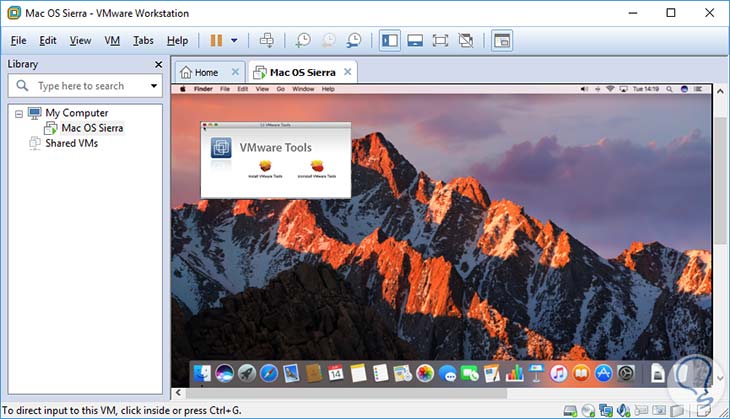The width and height of the screenshot is (730, 419).
Task: Open Calendar from the Dock
Action: click(x=336, y=373)
